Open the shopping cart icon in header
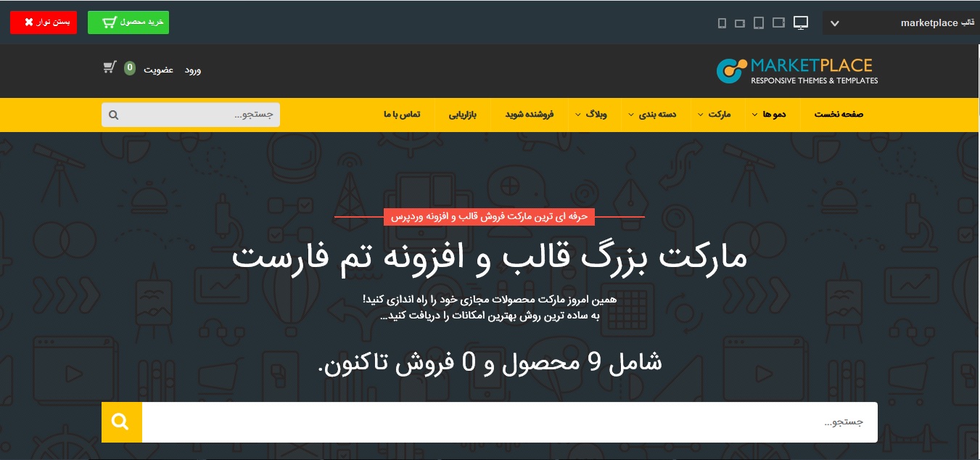This screenshot has width=980, height=460. tap(110, 68)
